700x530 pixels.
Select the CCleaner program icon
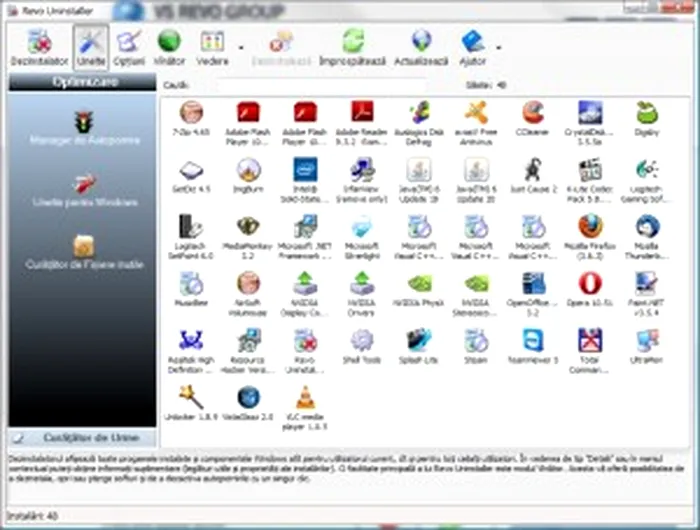pos(533,116)
